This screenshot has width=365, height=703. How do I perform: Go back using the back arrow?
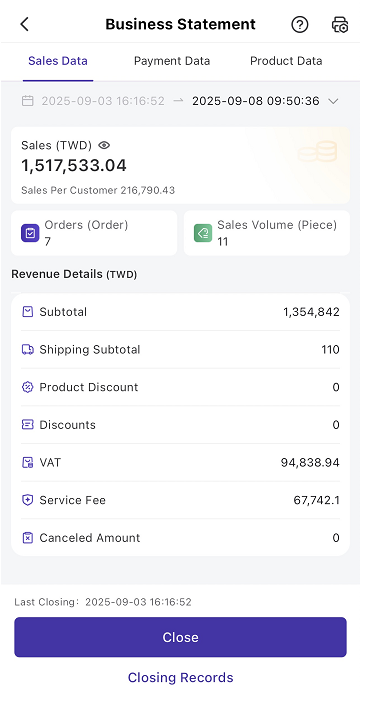coord(25,24)
